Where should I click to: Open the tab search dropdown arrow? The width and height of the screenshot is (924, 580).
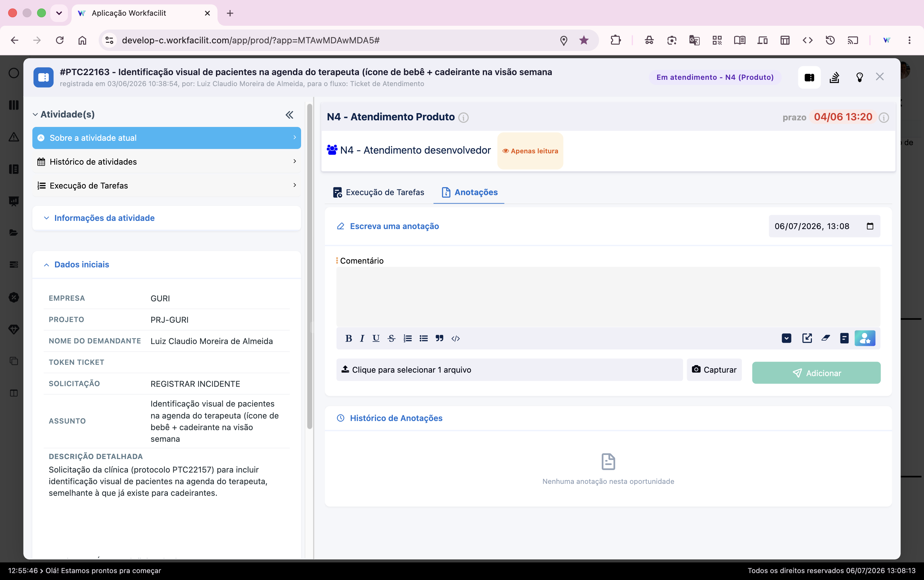click(59, 13)
